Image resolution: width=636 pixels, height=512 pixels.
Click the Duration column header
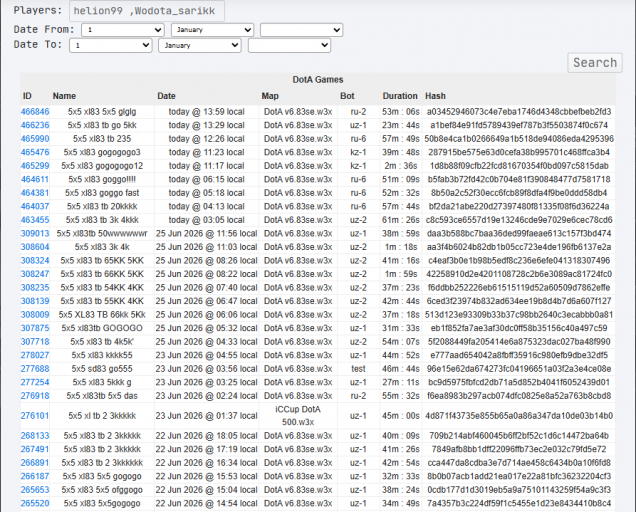coord(400,96)
